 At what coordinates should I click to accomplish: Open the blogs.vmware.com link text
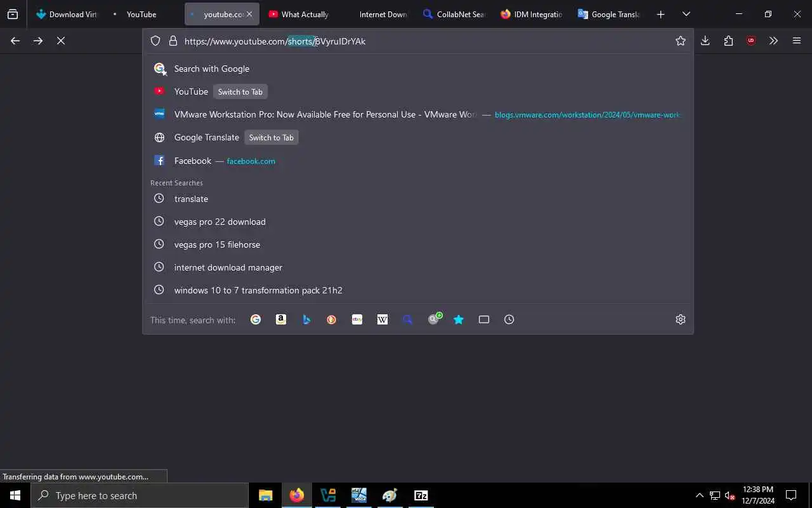587,115
